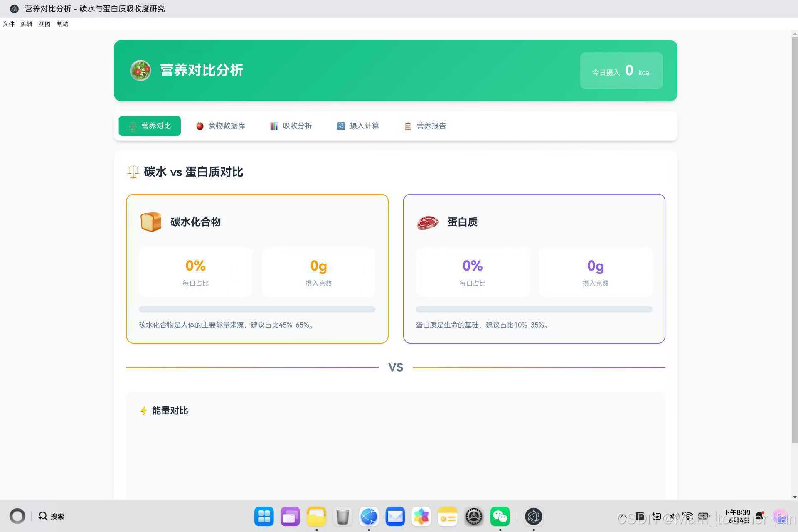This screenshot has height=532, width=798.
Task: Click the salad bowl logo icon
Action: (x=140, y=70)
